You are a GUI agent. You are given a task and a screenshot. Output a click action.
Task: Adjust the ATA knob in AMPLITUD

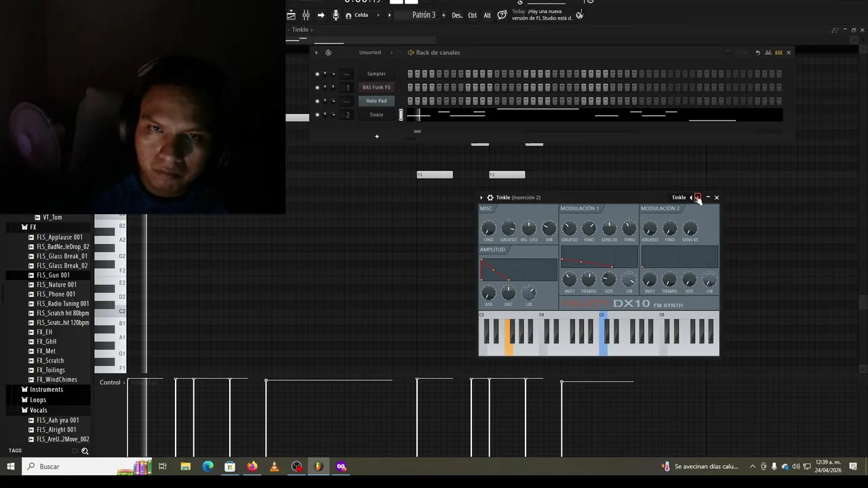click(x=488, y=293)
